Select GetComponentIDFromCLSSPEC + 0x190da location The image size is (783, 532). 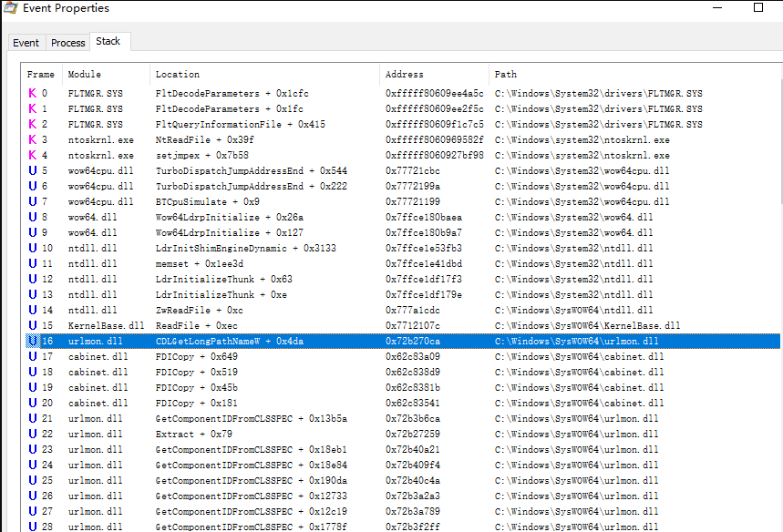coord(252,480)
